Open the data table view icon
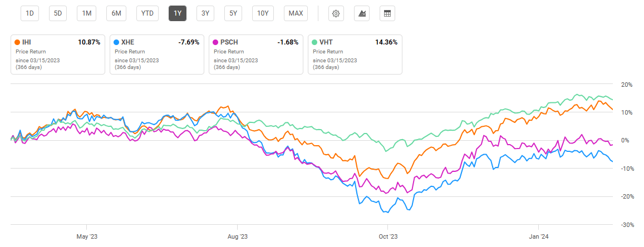The height and width of the screenshot is (247, 644). click(387, 13)
